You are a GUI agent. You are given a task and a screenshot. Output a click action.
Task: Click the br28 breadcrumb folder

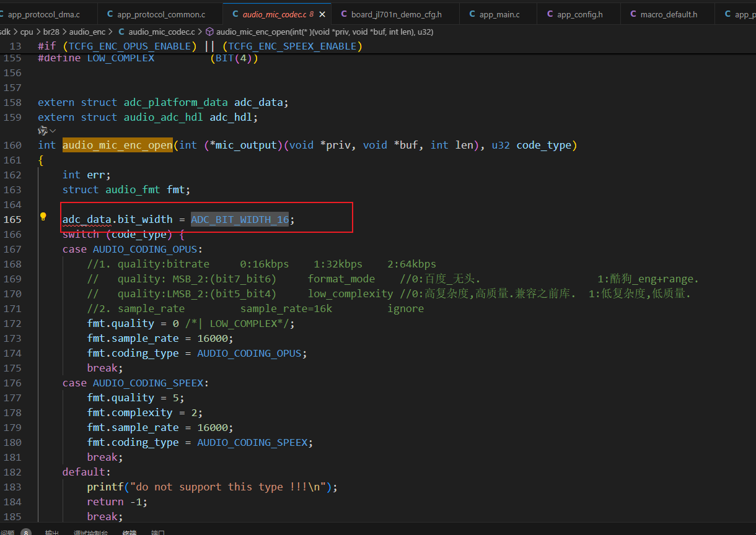(x=51, y=31)
